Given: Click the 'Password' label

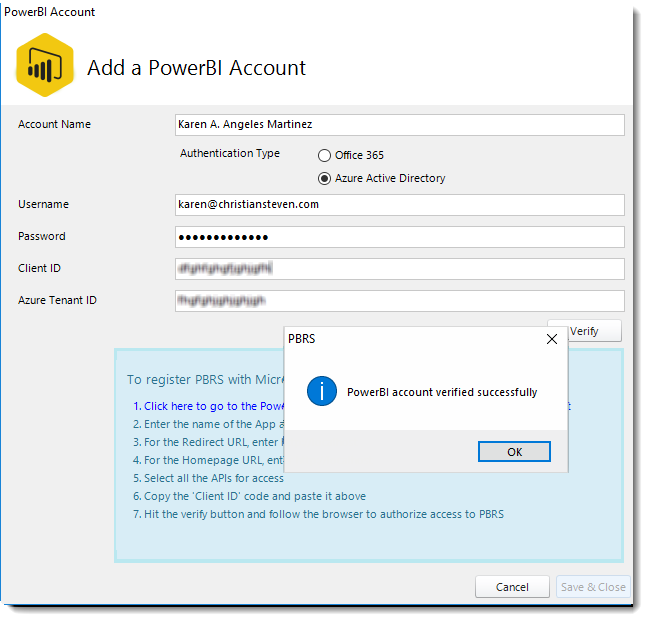Looking at the screenshot, I should 42,236.
